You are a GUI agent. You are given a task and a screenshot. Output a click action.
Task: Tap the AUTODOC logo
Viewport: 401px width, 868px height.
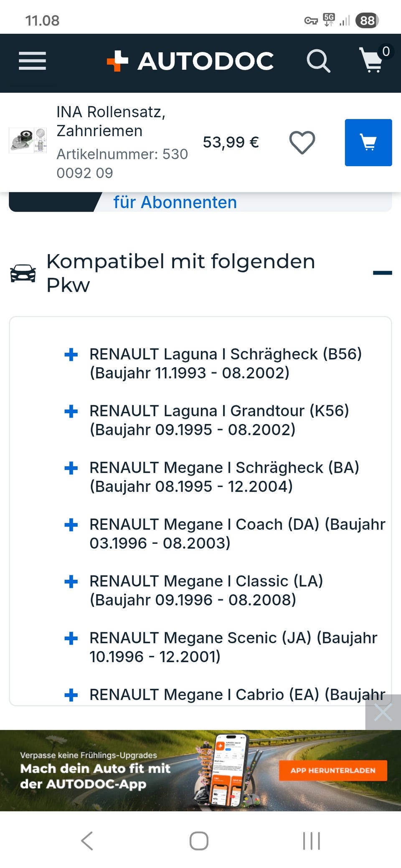pyautogui.click(x=190, y=61)
